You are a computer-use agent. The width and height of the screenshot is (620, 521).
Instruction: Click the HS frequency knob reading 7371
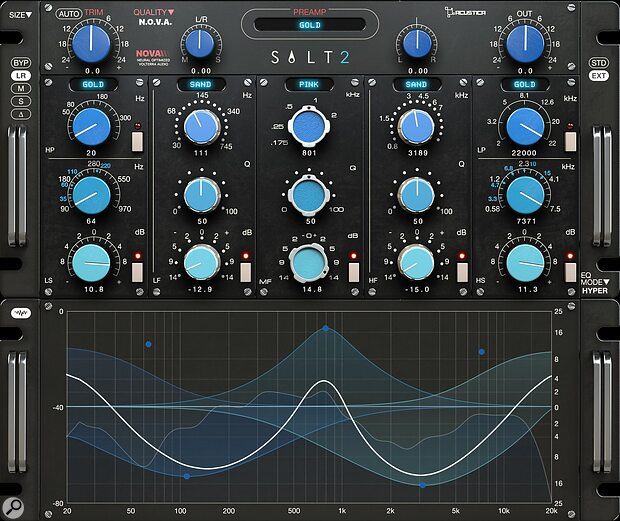(x=525, y=196)
